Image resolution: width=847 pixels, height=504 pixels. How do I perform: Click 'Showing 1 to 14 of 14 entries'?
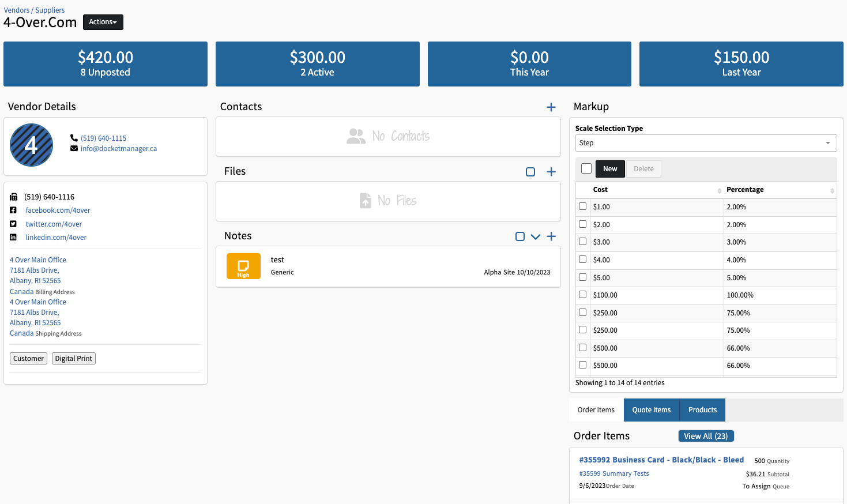(620, 383)
